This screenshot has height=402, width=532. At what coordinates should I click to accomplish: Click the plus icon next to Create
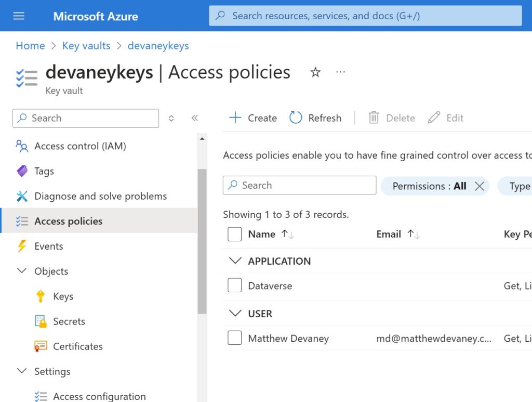[235, 118]
